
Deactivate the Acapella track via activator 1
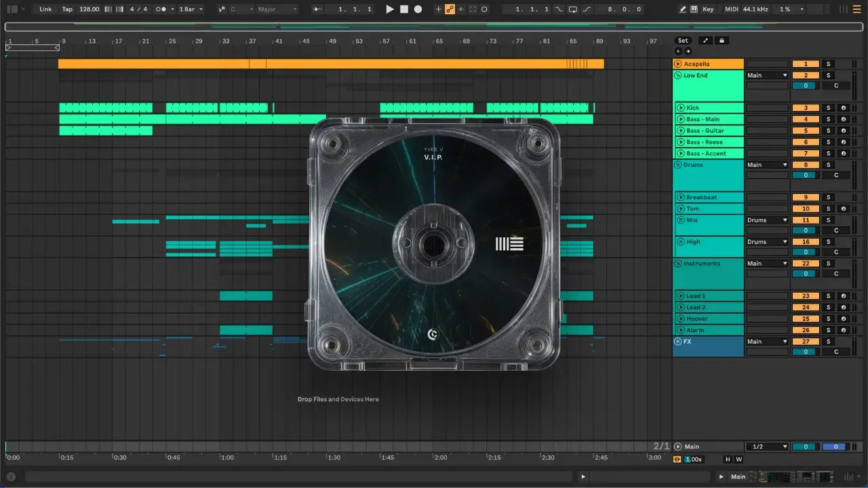pos(806,64)
